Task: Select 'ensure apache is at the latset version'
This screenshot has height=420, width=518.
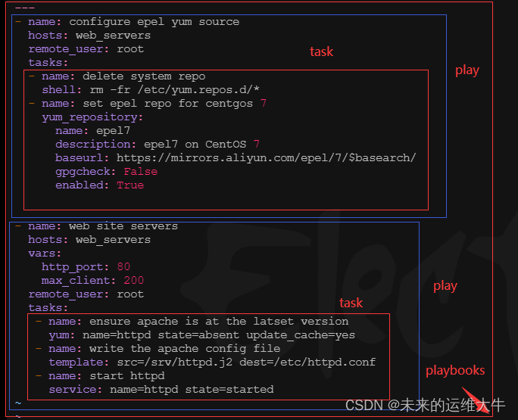Action: click(x=219, y=322)
